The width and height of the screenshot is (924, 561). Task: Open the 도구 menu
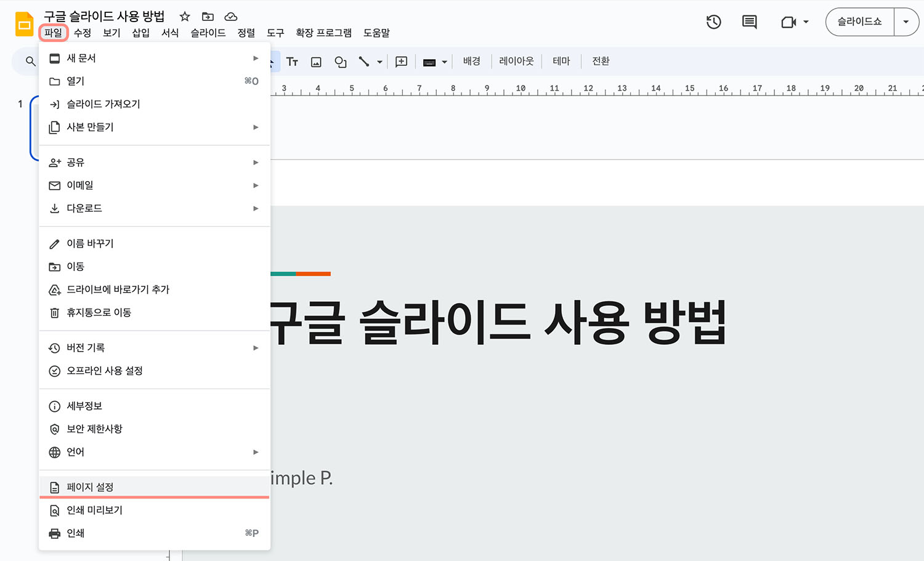tap(275, 33)
